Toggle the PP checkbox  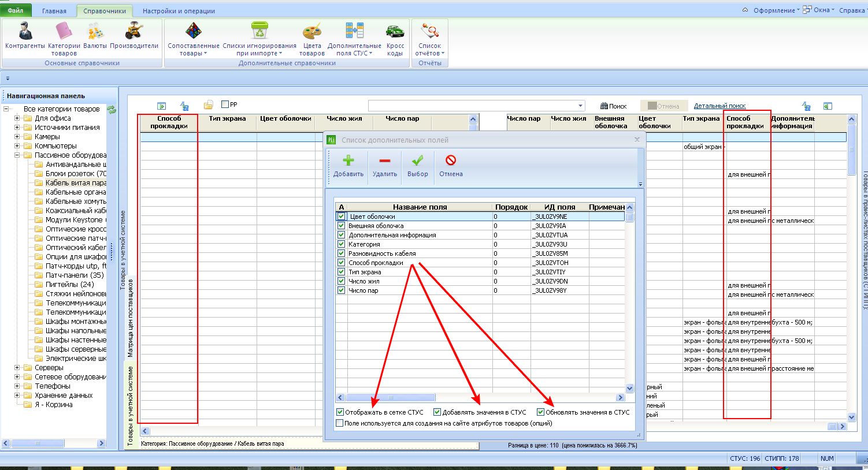[x=225, y=105]
